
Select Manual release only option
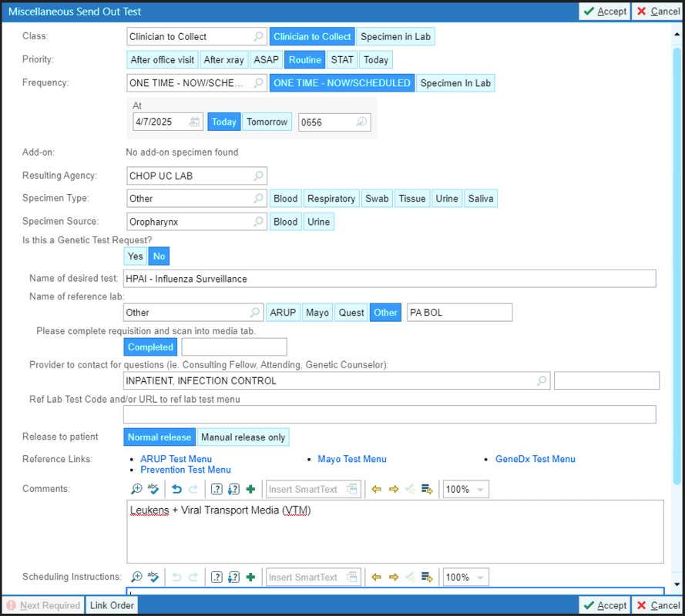(243, 437)
